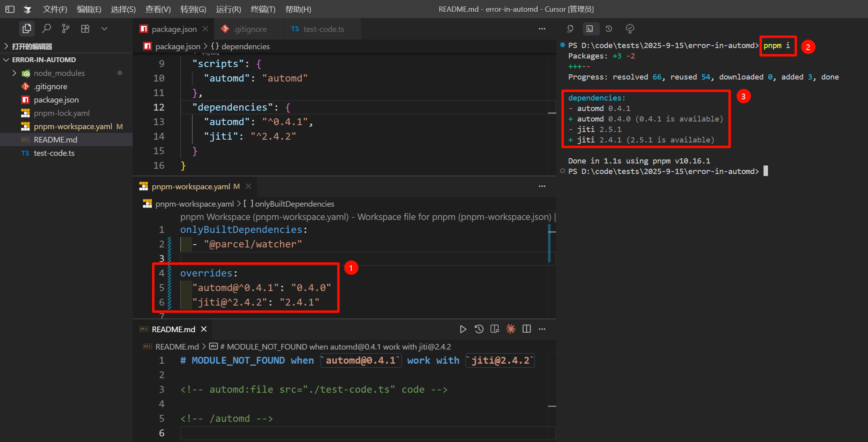Open test-code.ts in the file tree
This screenshot has height=442, width=868.
pos(66,153)
